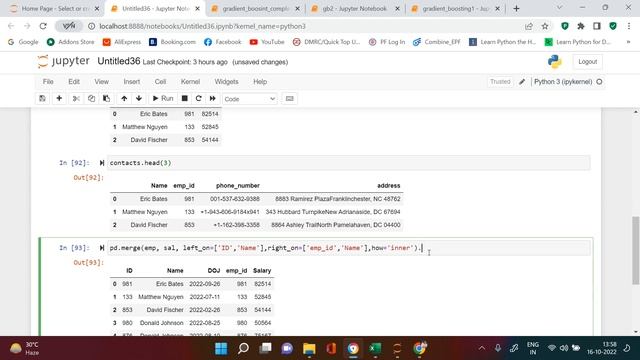Close the Untitled36 browser tab

point(198,9)
